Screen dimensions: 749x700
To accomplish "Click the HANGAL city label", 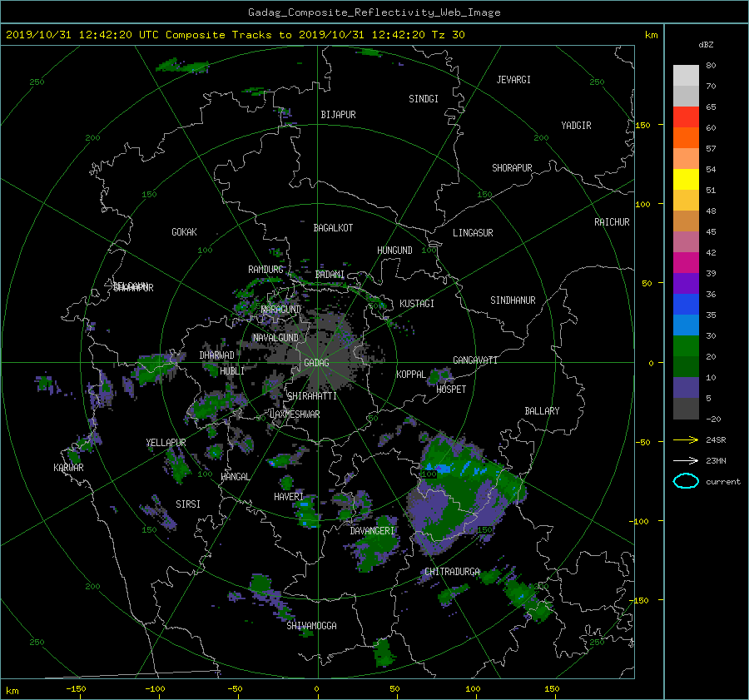I will coord(235,477).
